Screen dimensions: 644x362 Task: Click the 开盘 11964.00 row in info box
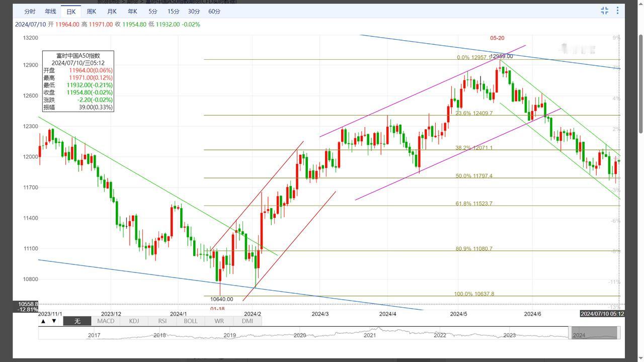(x=78, y=70)
